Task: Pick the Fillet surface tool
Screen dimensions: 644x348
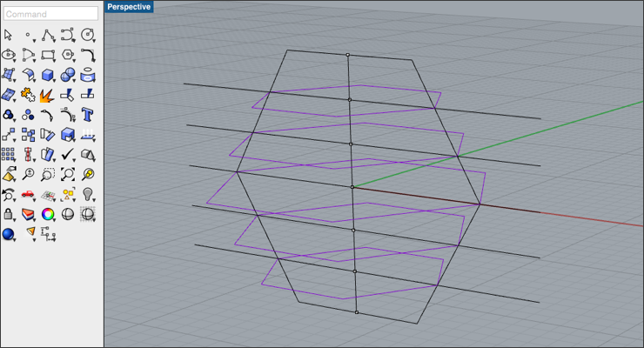Action: point(28,75)
